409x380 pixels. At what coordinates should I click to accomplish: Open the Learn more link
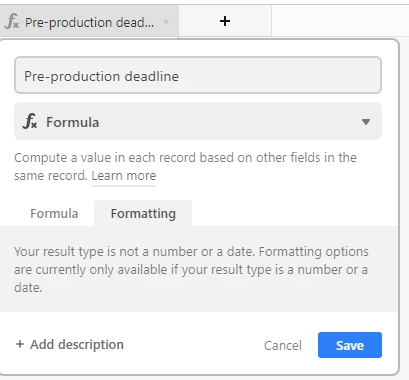point(124,176)
